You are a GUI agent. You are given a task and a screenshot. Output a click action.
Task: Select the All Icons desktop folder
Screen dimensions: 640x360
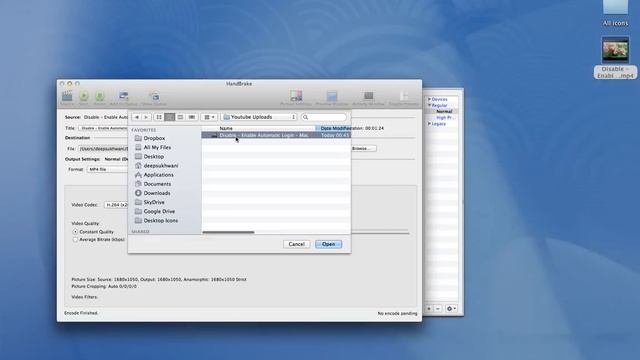pyautogui.click(x=615, y=13)
